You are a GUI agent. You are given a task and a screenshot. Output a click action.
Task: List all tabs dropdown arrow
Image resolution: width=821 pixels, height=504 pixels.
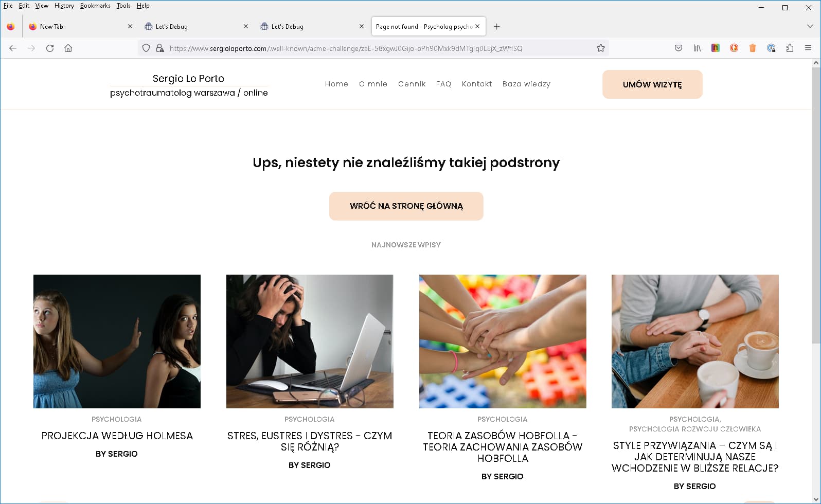[x=810, y=26]
